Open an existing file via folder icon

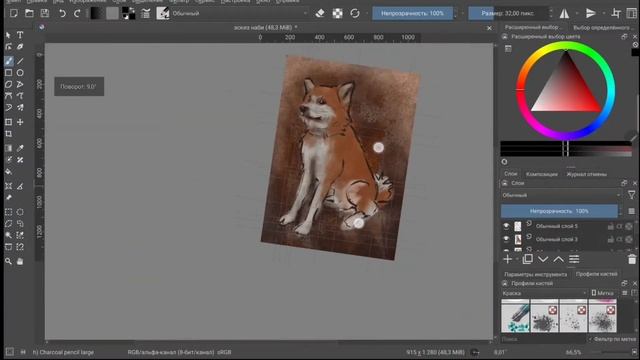click(x=29, y=13)
